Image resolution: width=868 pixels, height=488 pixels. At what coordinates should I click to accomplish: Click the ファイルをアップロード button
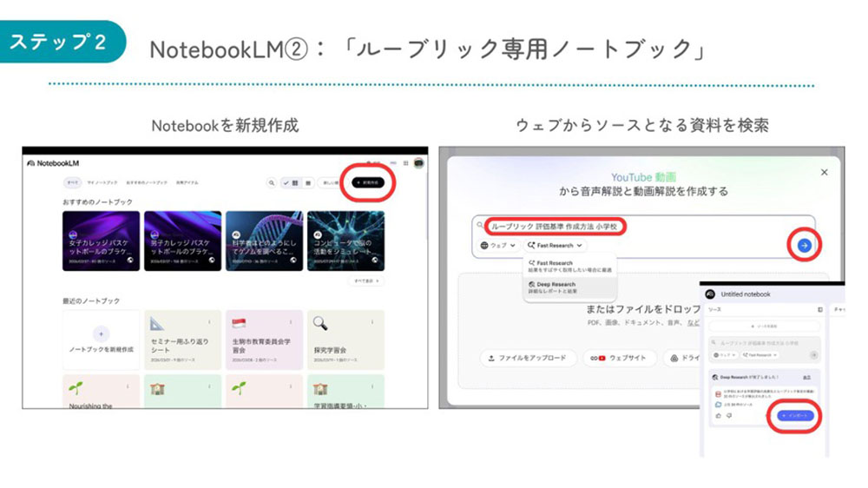(528, 358)
